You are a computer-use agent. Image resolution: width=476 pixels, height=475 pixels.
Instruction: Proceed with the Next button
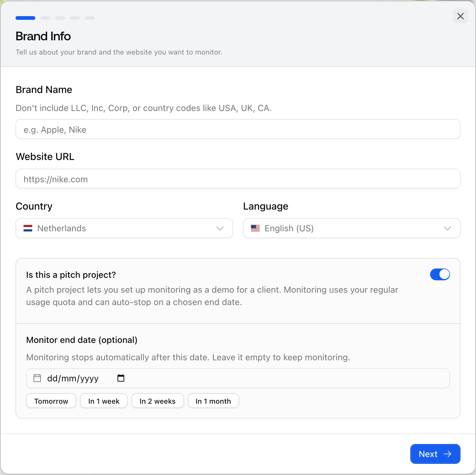pyautogui.click(x=435, y=454)
